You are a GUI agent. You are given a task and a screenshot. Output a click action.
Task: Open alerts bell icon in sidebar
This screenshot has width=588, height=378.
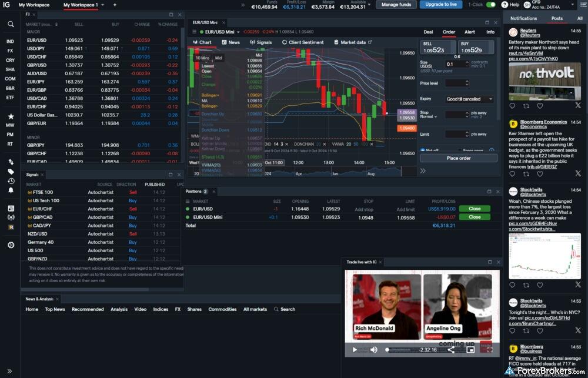[x=11, y=190]
